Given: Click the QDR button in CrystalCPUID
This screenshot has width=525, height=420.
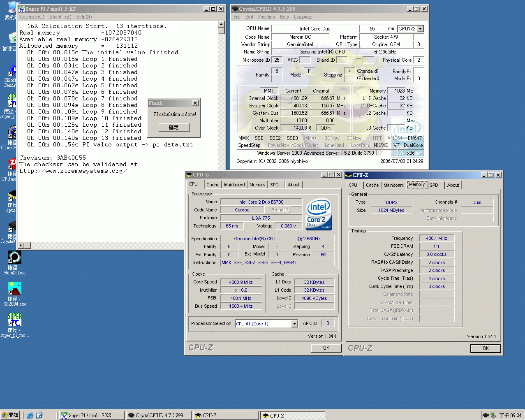Looking at the screenshot, I should pos(325,128).
